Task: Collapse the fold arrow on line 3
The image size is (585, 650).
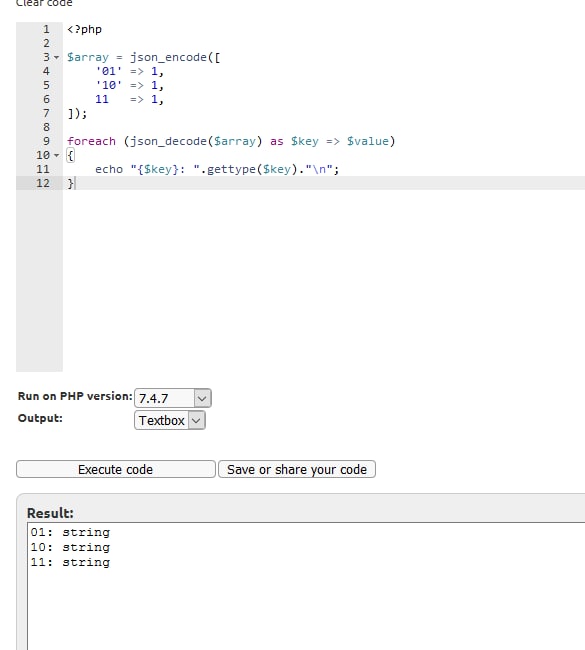Action: point(57,57)
